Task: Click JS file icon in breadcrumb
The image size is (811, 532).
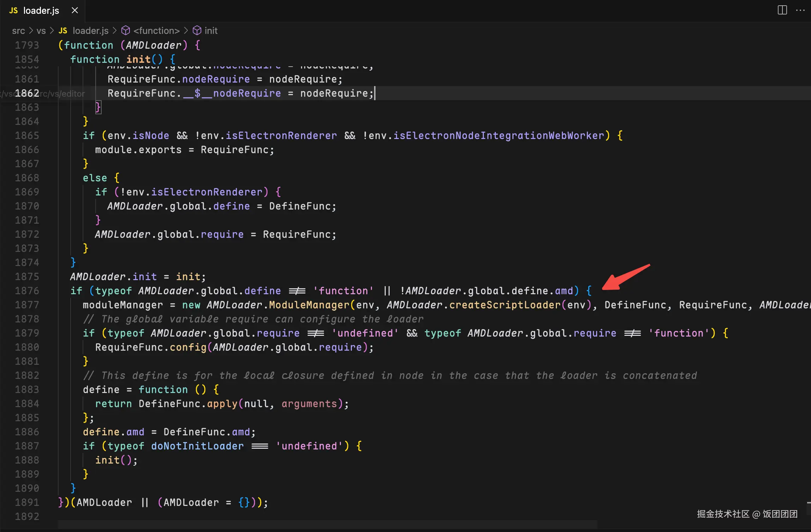Action: (x=63, y=31)
